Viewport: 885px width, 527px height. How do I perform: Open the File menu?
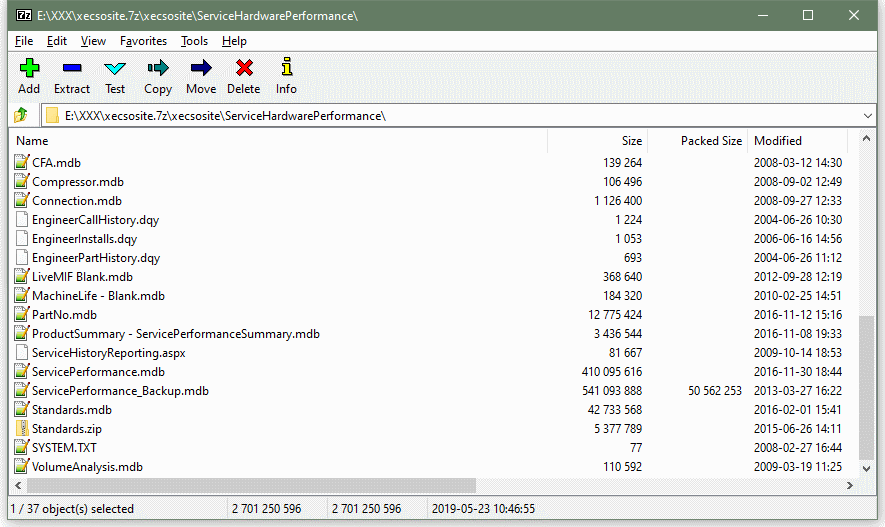24,41
